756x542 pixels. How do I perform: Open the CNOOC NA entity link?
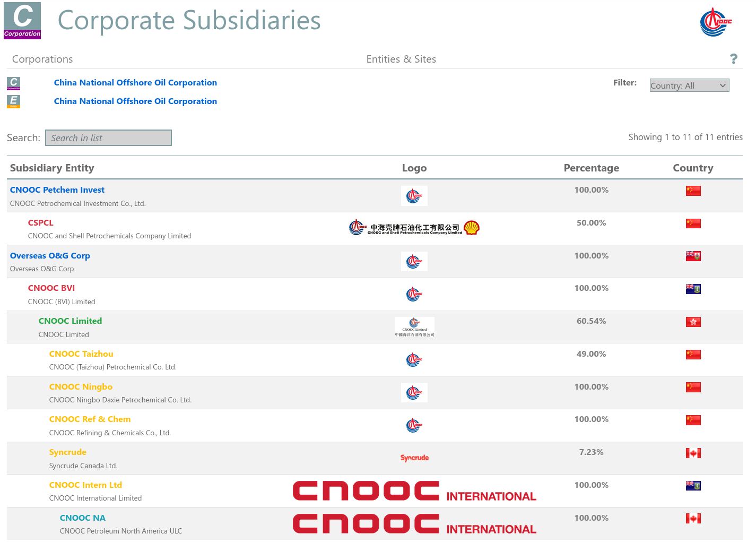point(83,518)
